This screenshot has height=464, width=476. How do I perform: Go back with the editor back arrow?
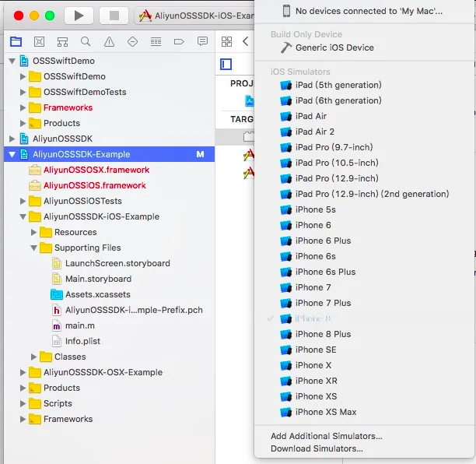[x=245, y=41]
